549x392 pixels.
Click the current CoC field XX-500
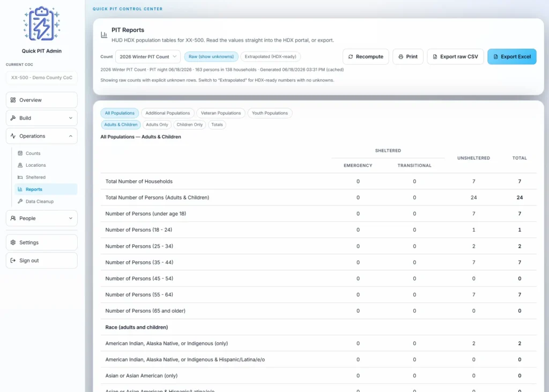pyautogui.click(x=42, y=77)
